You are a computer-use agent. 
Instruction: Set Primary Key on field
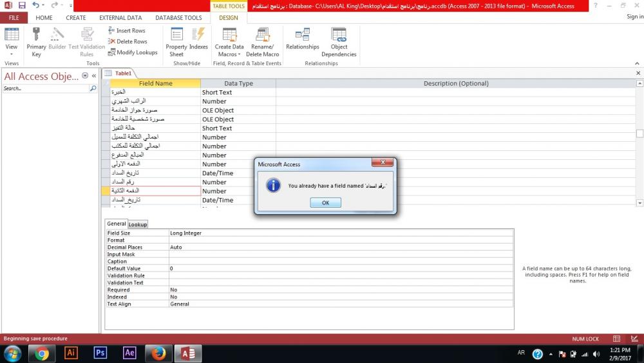point(36,43)
